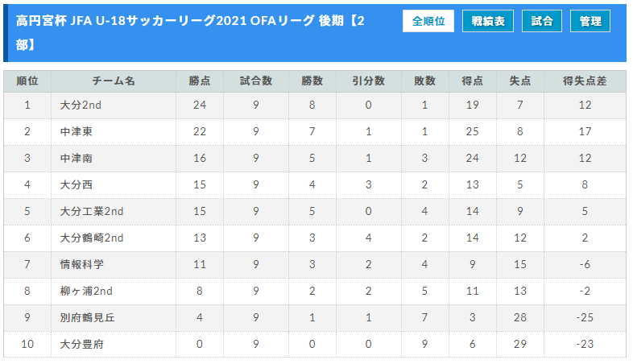
Task: Click the 得点 column header
Action: (x=472, y=81)
